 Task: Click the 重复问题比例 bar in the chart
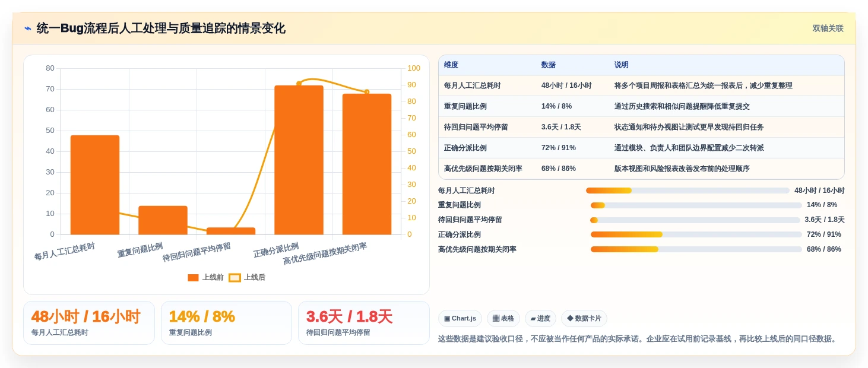coord(163,220)
